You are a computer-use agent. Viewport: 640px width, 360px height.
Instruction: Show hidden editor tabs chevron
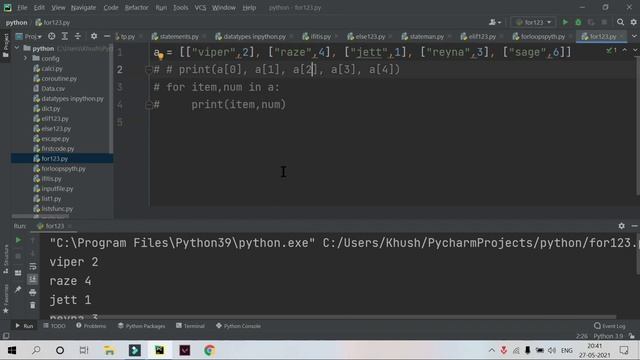tap(634, 36)
